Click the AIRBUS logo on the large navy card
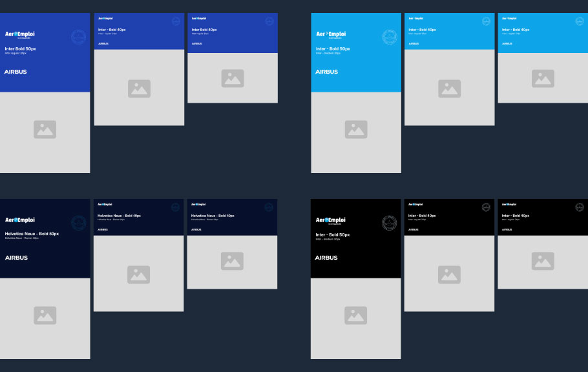Image resolution: width=588 pixels, height=372 pixels. (x=16, y=258)
